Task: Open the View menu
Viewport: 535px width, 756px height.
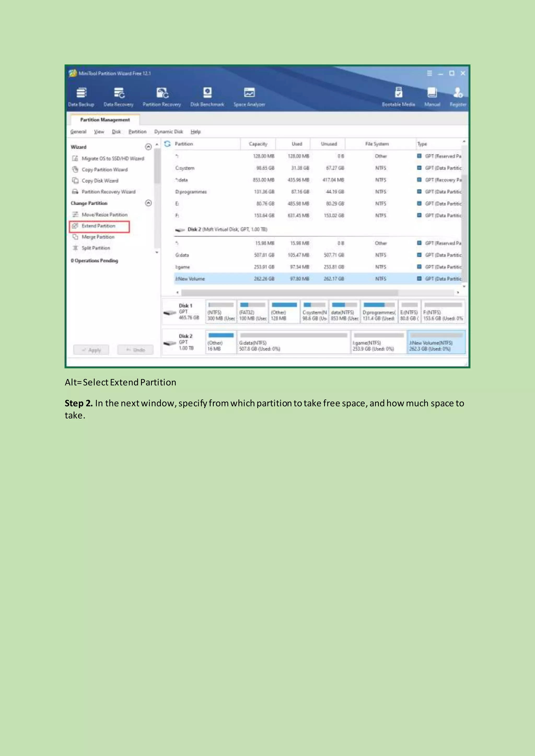Action: point(99,132)
